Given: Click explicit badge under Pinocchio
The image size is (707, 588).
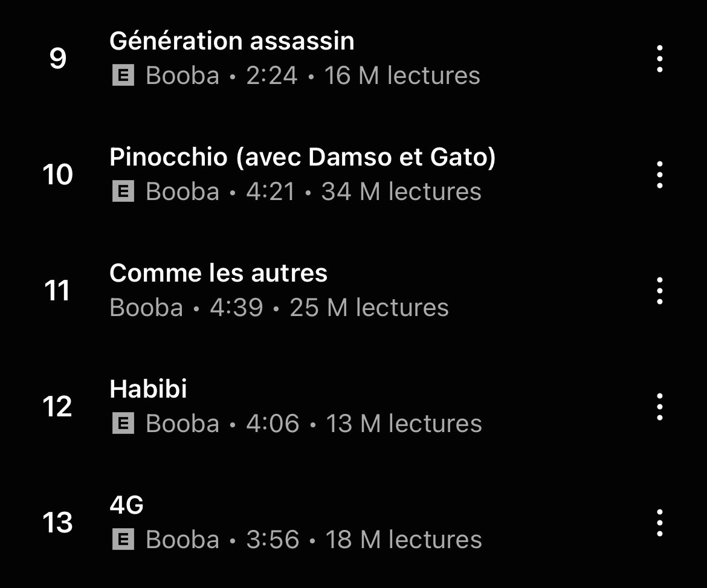Looking at the screenshot, I should 123,191.
